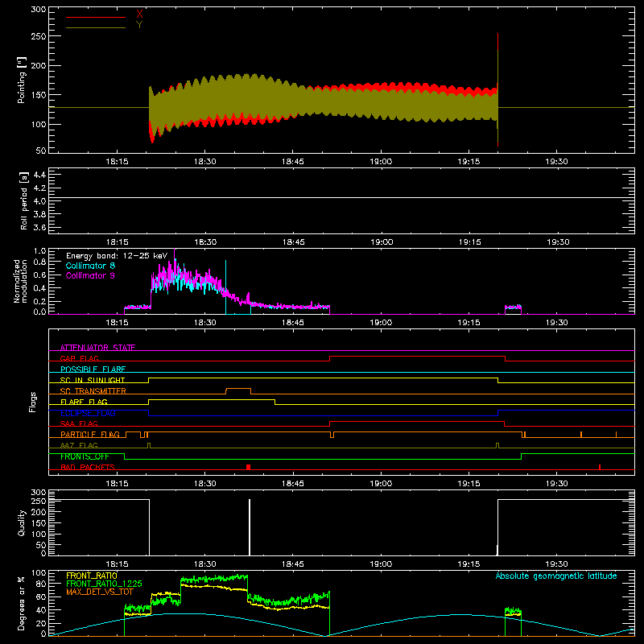Click the 'Degrees or %' axis title
The width and height of the screenshot is (644, 644).
pyautogui.click(x=21, y=603)
